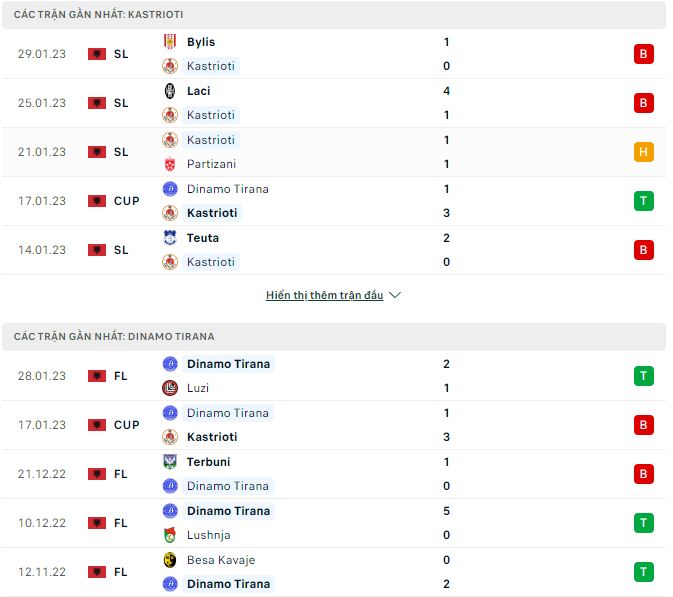Click the SL league label on 25.01.23
The height and width of the screenshot is (597, 673).
(121, 103)
